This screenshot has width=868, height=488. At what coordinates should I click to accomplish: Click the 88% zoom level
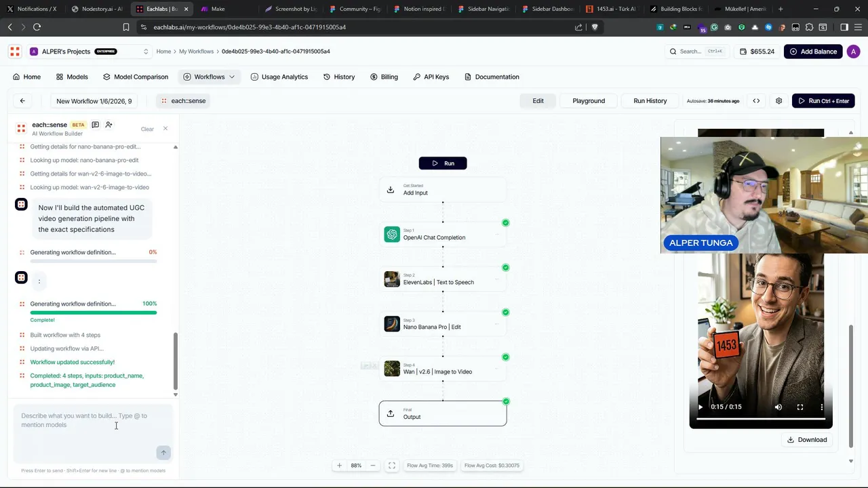click(356, 466)
